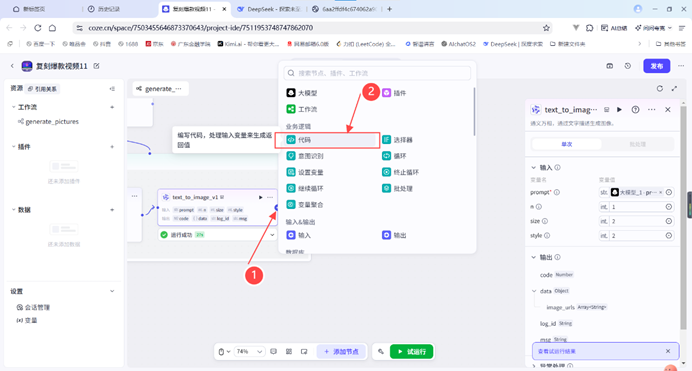Add the 设置变量 node
692x371 pixels.
point(305,172)
